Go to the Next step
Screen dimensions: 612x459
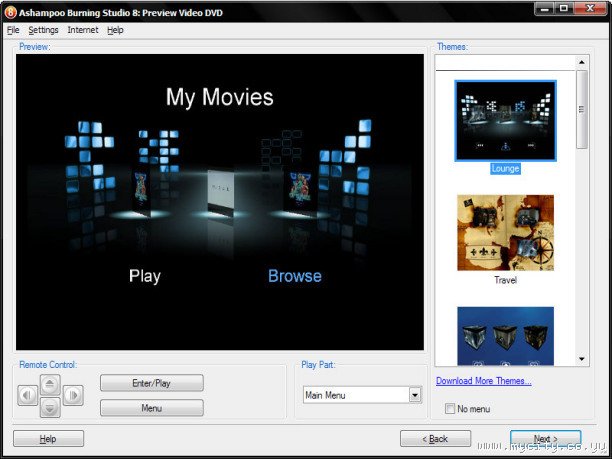(x=545, y=438)
